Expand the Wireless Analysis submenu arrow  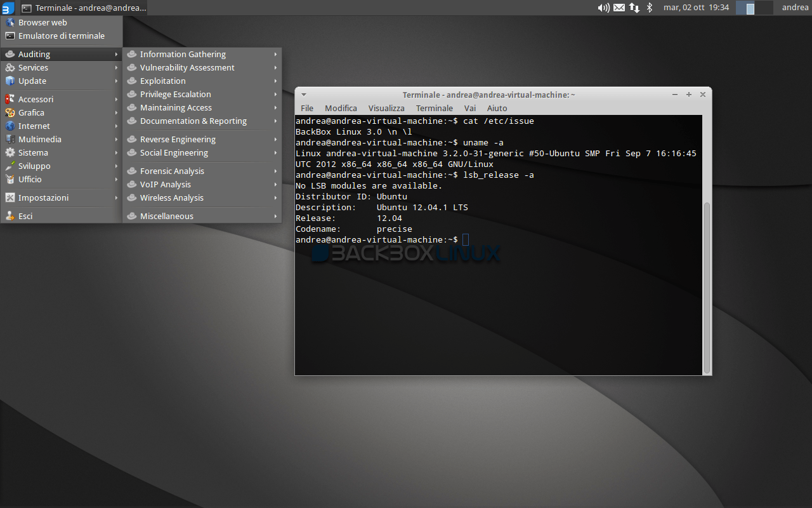click(x=275, y=197)
